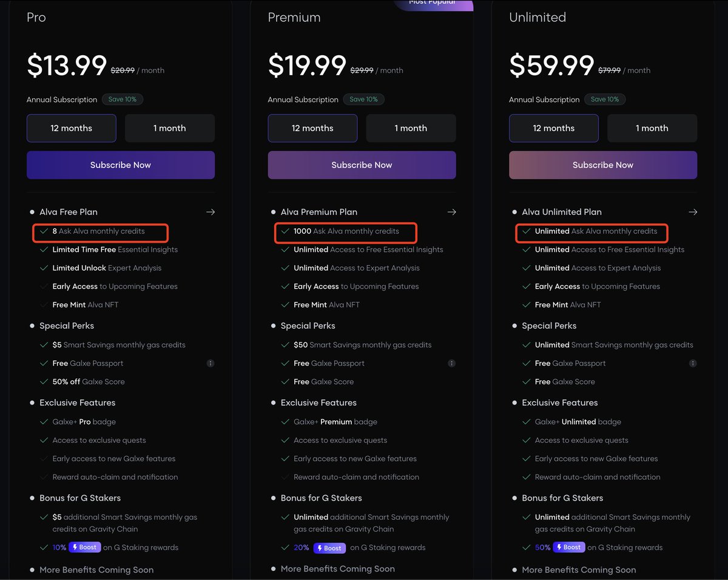Click the Premium Subscribe Now gradient button

(x=362, y=165)
